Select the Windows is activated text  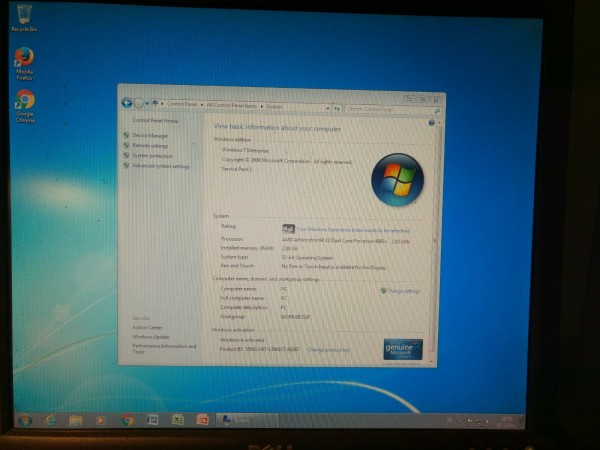tap(242, 340)
